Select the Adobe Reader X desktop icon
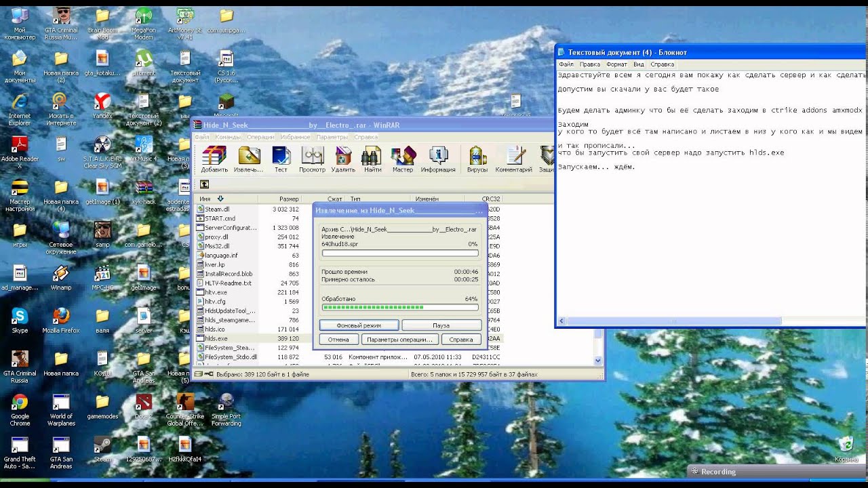868x488 pixels. pos(20,144)
